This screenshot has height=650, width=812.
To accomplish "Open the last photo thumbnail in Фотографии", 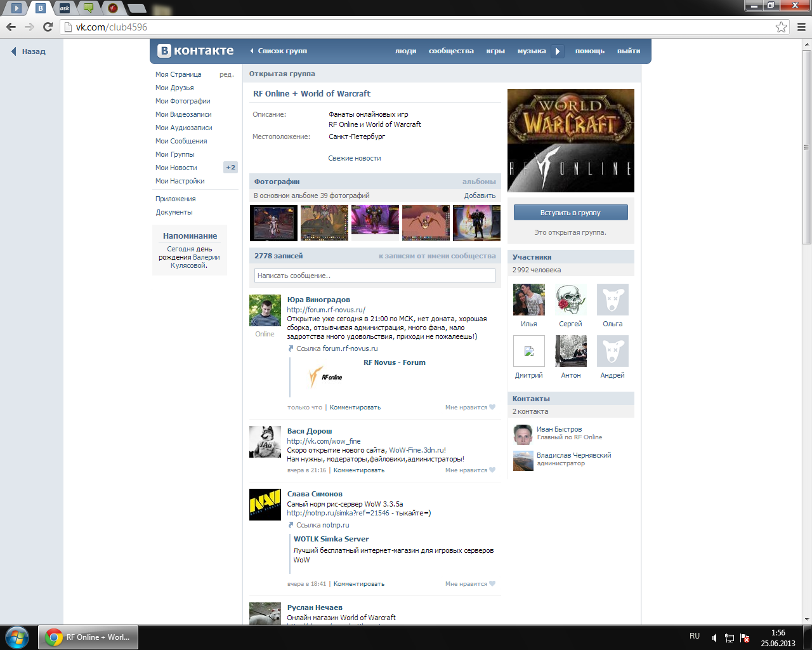I will tap(476, 223).
